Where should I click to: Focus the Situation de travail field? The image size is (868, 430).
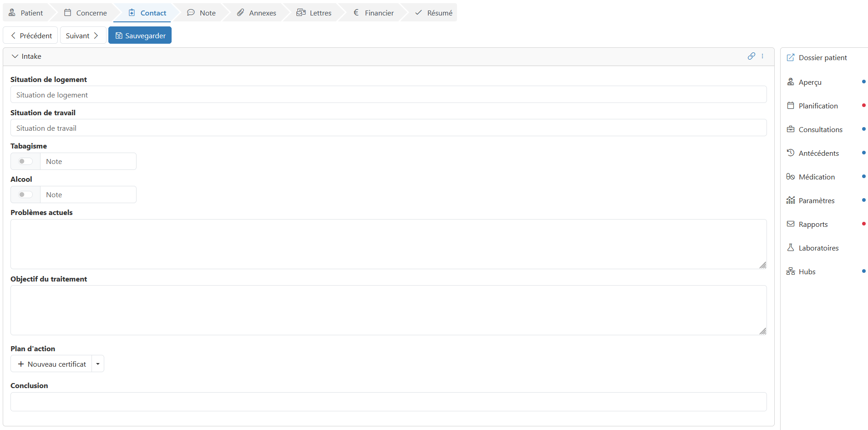click(389, 128)
